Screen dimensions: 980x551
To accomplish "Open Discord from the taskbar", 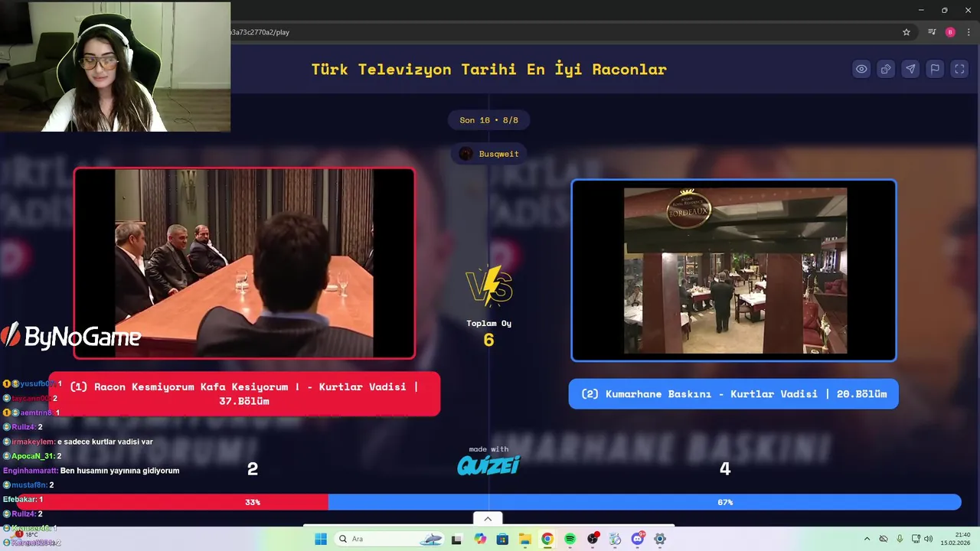I will click(638, 539).
